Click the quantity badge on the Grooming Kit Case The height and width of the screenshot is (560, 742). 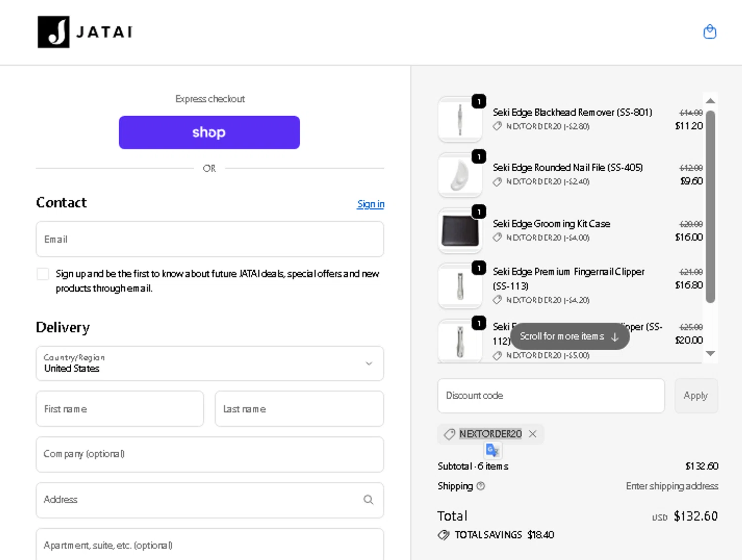[x=478, y=212]
